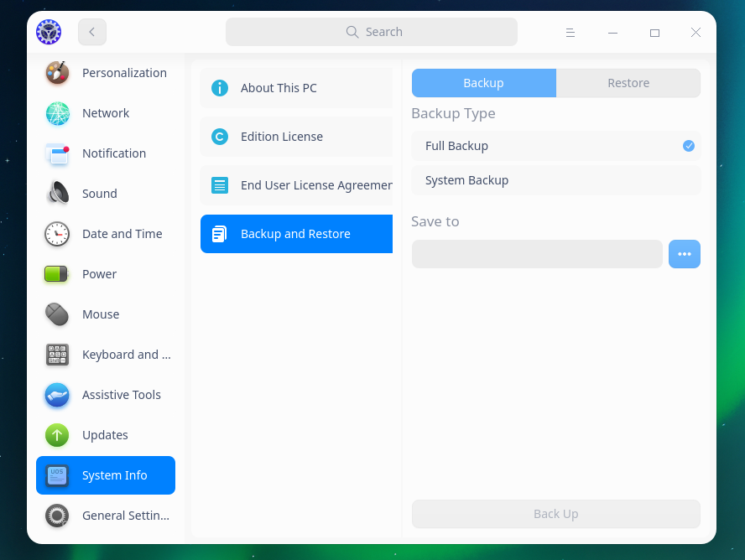Open the hamburger main menu icon
This screenshot has height=560, width=745.
[x=570, y=32]
